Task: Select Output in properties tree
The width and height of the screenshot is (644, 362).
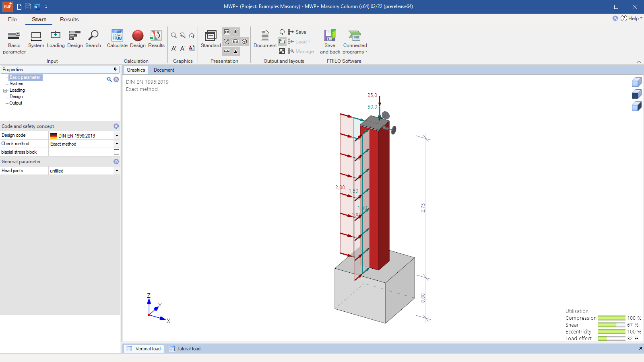Action: [16, 103]
